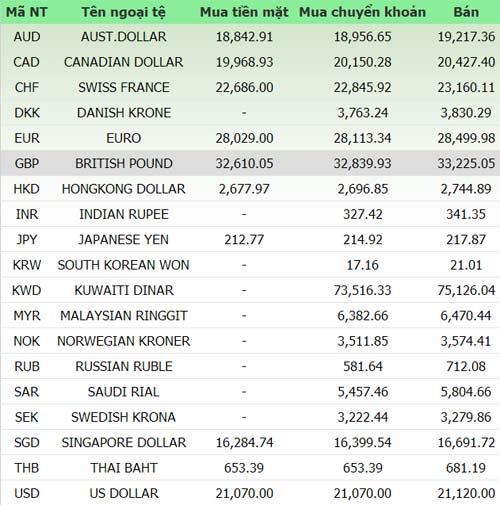Click the US DOLLAR selling rate 21,120.00
This screenshot has height=505, width=500.
pyautogui.click(x=466, y=493)
